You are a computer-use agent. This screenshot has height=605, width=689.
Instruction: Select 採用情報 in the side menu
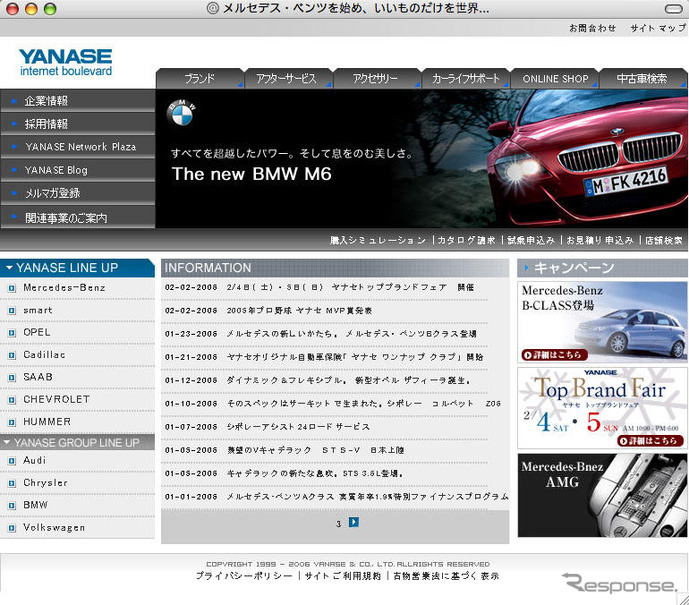pos(78,124)
